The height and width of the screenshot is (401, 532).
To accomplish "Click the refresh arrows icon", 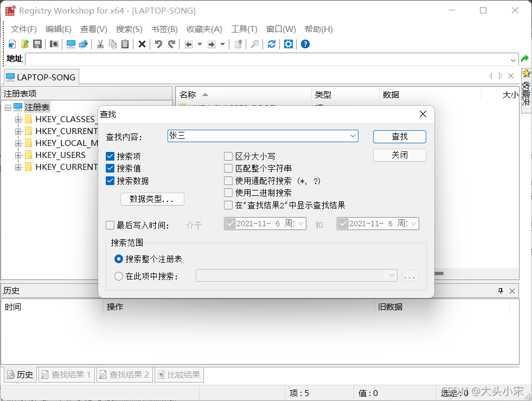I will click(x=272, y=44).
